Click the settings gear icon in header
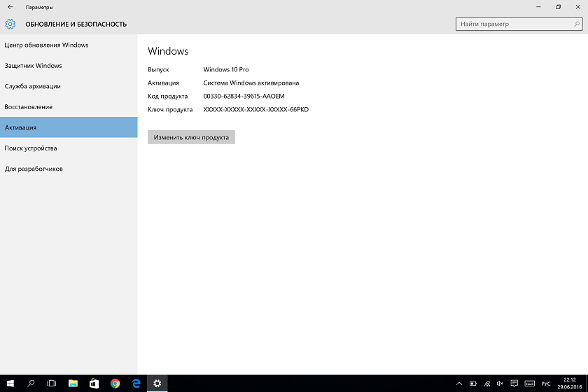 point(10,24)
